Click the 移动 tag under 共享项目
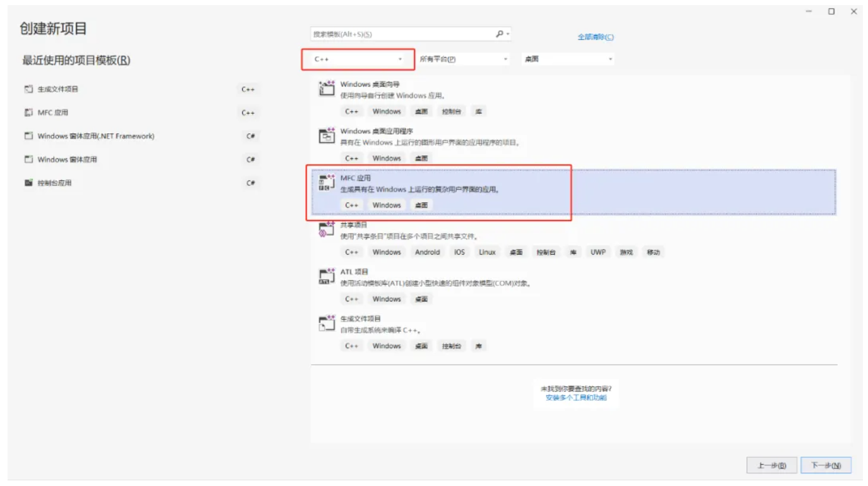The width and height of the screenshot is (868, 486). click(x=653, y=252)
